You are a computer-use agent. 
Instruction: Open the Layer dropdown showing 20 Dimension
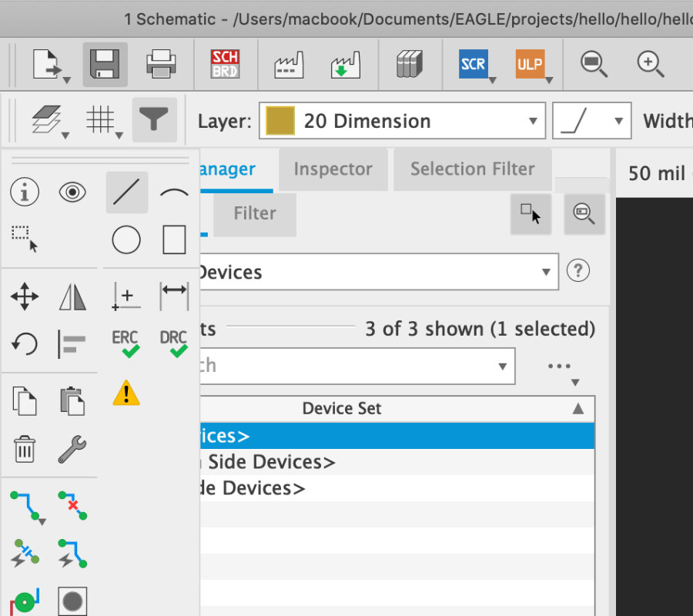click(x=402, y=121)
